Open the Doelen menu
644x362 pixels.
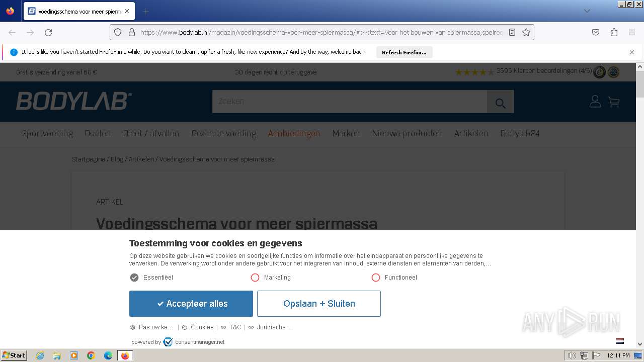(x=98, y=133)
